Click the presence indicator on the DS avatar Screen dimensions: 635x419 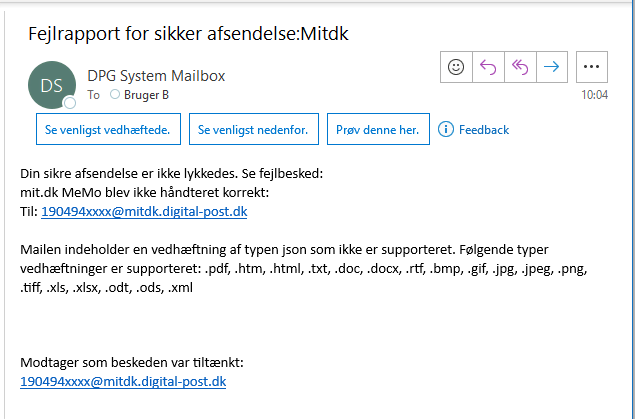(70, 103)
